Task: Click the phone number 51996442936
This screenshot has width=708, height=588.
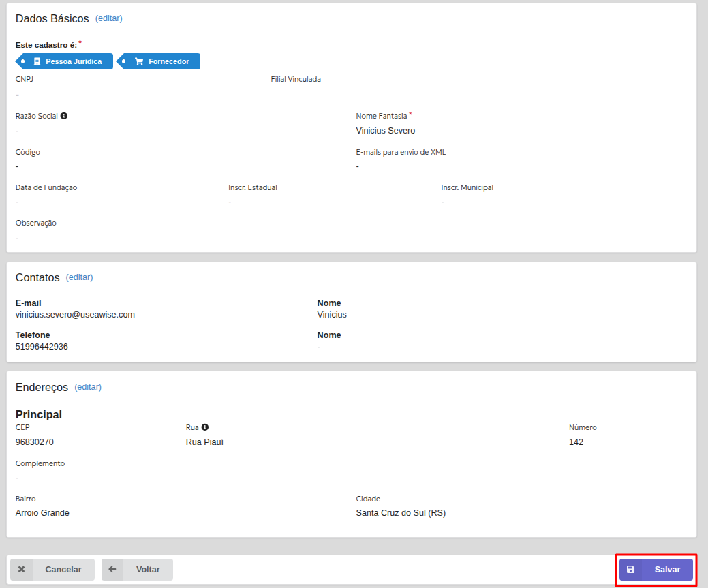Action: click(42, 347)
